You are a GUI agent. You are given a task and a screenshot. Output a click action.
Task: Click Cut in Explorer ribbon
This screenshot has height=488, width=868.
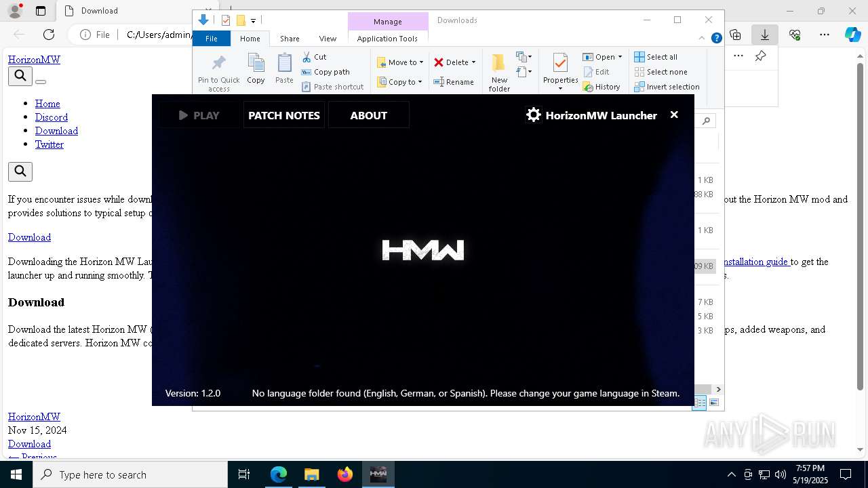[314, 57]
